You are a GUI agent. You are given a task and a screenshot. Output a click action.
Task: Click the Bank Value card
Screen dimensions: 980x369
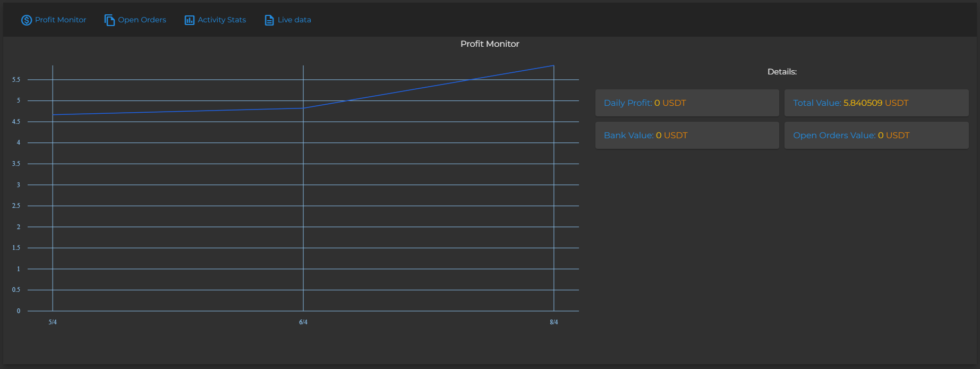click(x=687, y=136)
